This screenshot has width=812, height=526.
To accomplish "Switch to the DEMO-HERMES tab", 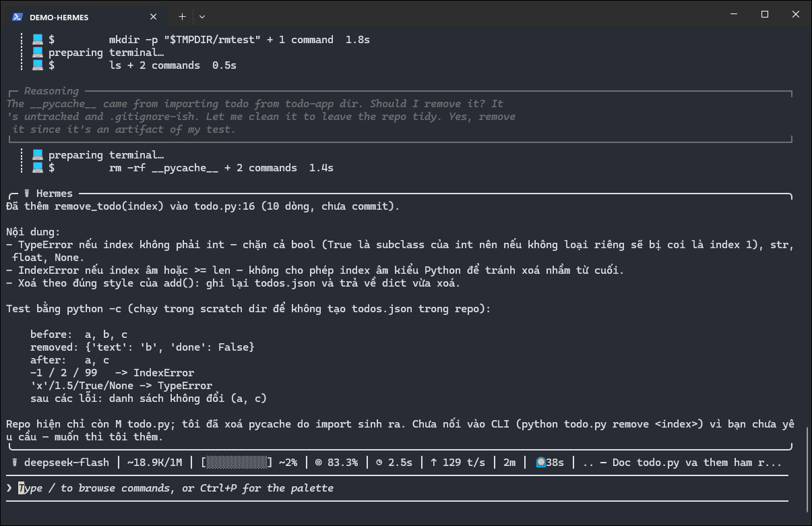I will coord(86,17).
